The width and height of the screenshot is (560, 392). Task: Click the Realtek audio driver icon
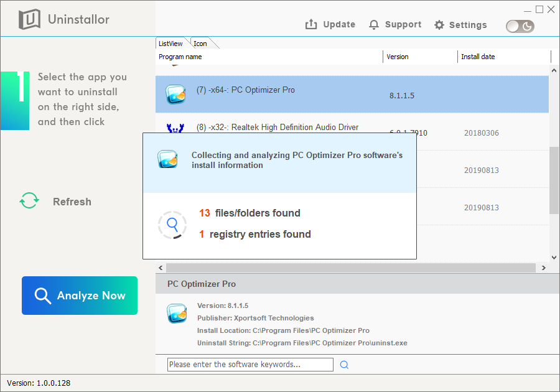(x=175, y=128)
